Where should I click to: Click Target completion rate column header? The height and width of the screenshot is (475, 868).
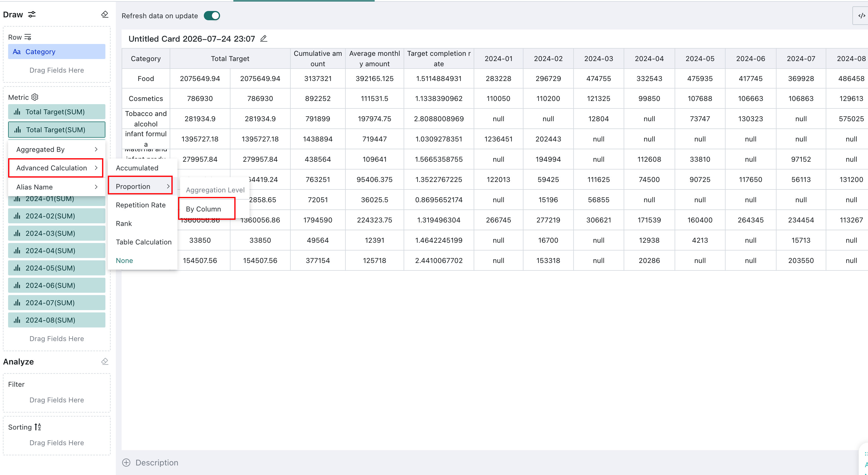pyautogui.click(x=439, y=58)
